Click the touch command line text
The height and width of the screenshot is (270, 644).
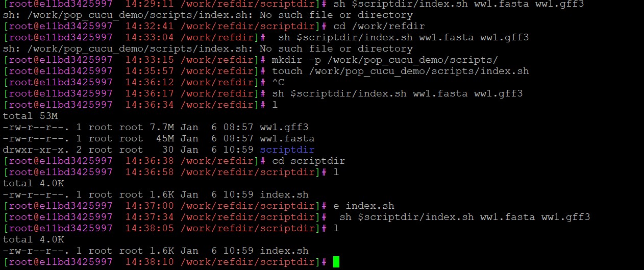400,71
